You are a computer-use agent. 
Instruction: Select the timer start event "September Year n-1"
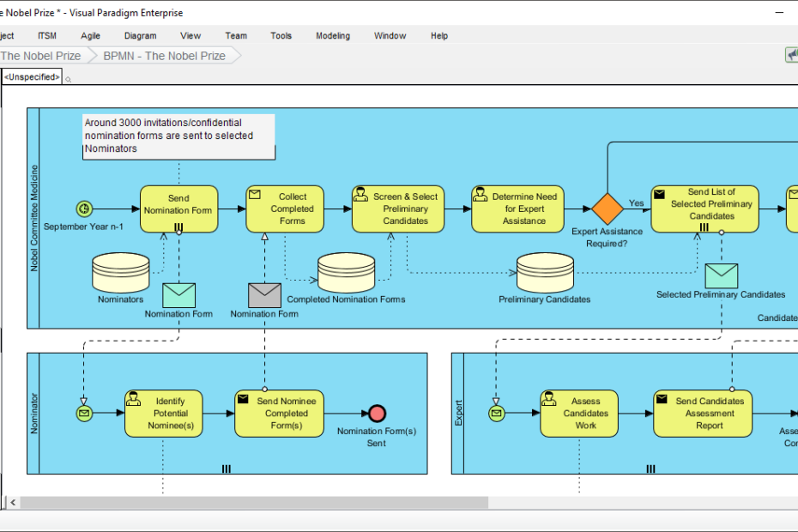pos(82,208)
